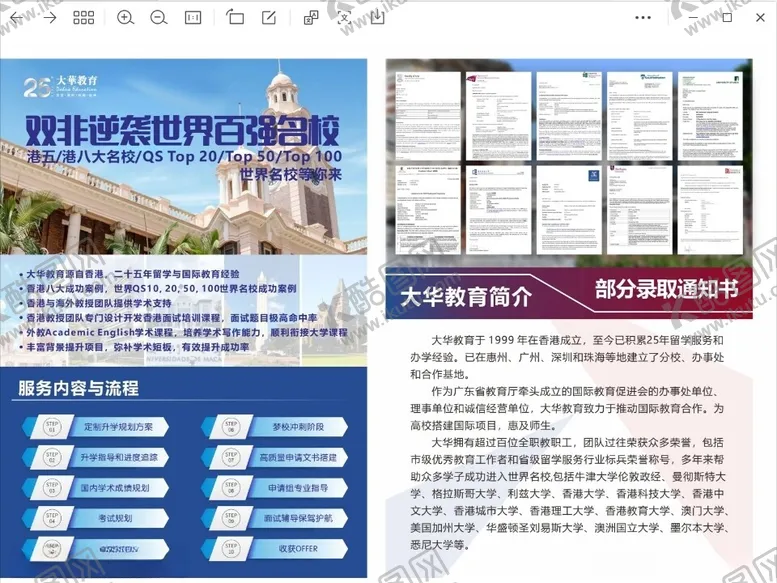Rotate the image
The width and height of the screenshot is (777, 583).
pos(235,17)
